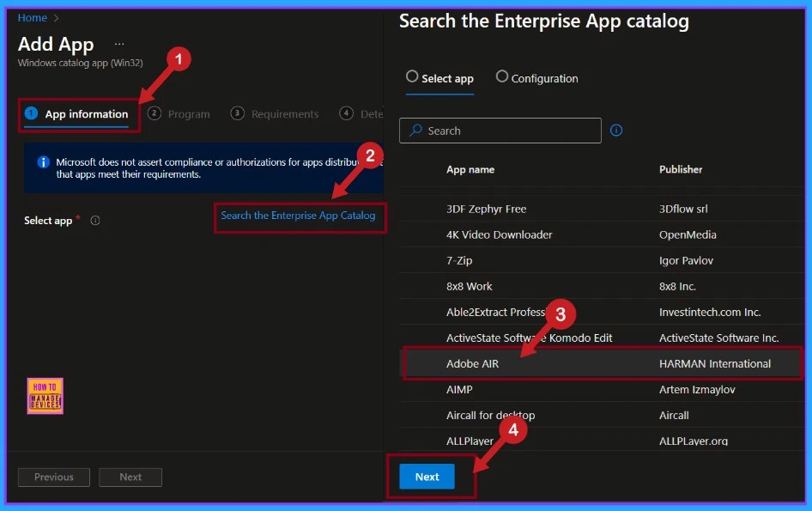This screenshot has width=812, height=511.
Task: Click the publisher 8x8 Inc. cell
Action: tap(677, 287)
